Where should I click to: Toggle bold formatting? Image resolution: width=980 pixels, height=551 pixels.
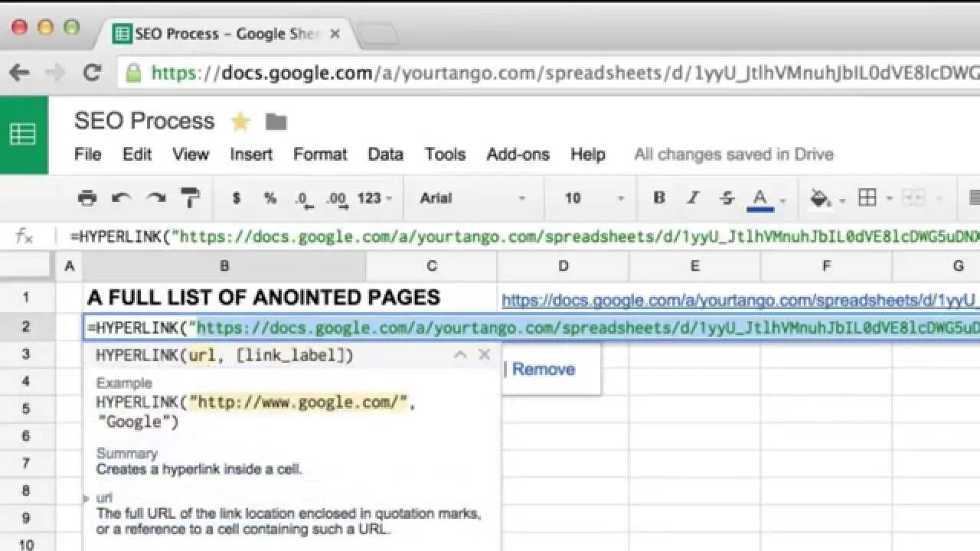pos(658,198)
